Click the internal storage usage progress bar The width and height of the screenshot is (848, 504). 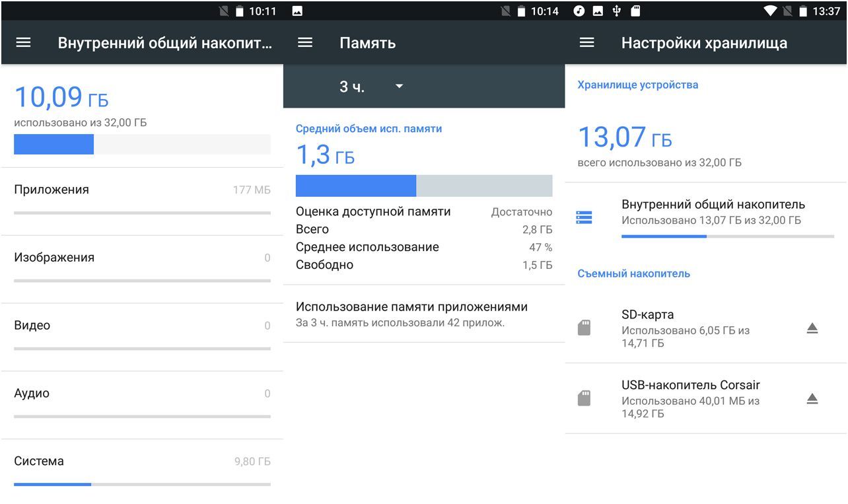coord(142,144)
